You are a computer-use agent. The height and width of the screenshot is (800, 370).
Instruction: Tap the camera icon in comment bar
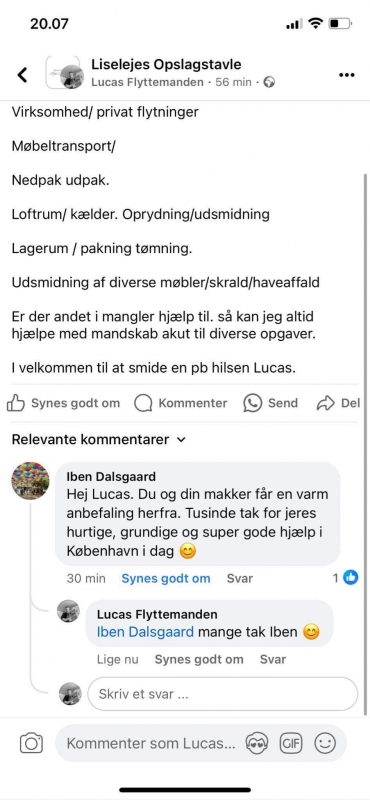pyautogui.click(x=31, y=743)
